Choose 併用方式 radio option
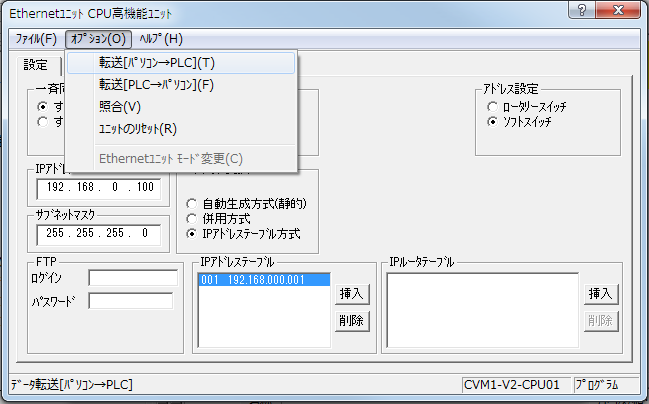This screenshot has height=404, width=649. pos(193,218)
